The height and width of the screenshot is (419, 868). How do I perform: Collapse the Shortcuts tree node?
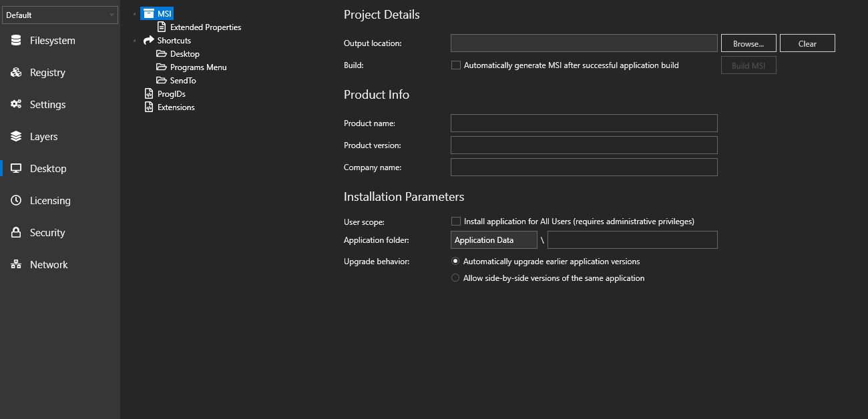click(134, 41)
